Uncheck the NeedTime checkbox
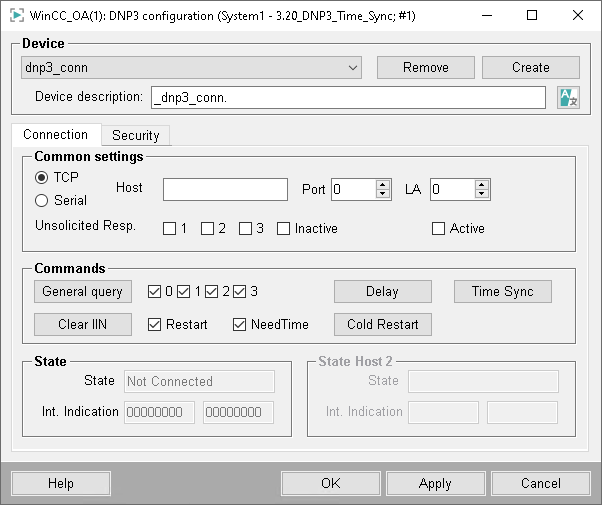Viewport: 602px width, 505px height. coord(240,324)
